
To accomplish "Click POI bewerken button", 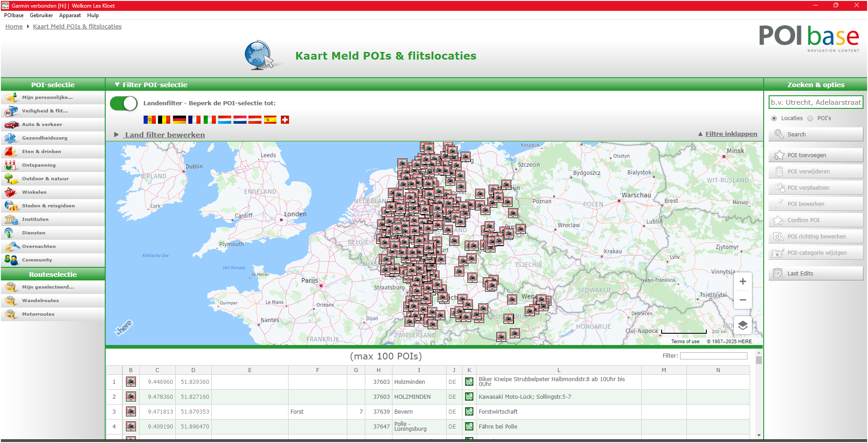I will click(x=816, y=204).
